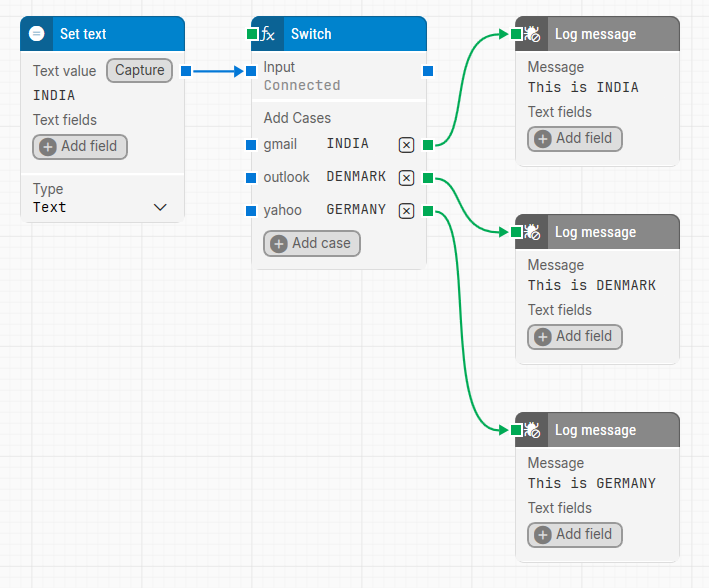Click the green output port of yahoo case
Viewport: 709px width, 588px height.
point(428,211)
